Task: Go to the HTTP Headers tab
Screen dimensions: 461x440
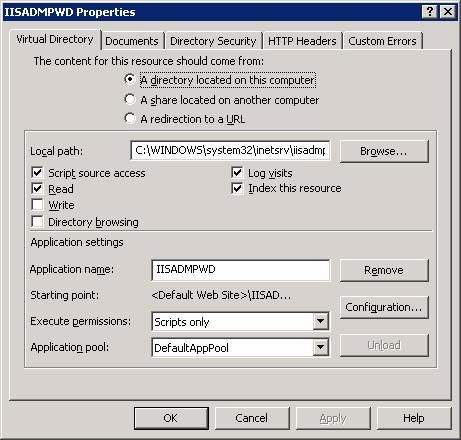Action: (x=302, y=41)
